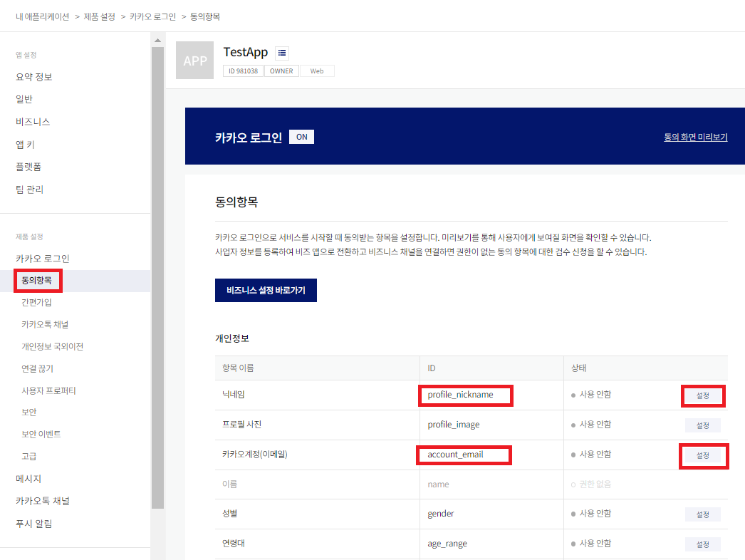This screenshot has height=560, width=745.
Task: Click 설정 button for 프로필 사진 row
Action: coord(703,425)
